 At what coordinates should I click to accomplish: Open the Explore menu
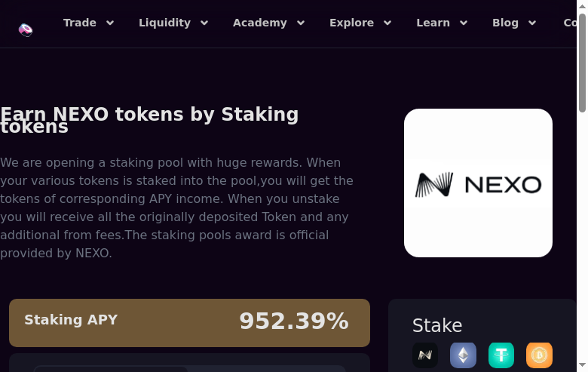coord(351,23)
